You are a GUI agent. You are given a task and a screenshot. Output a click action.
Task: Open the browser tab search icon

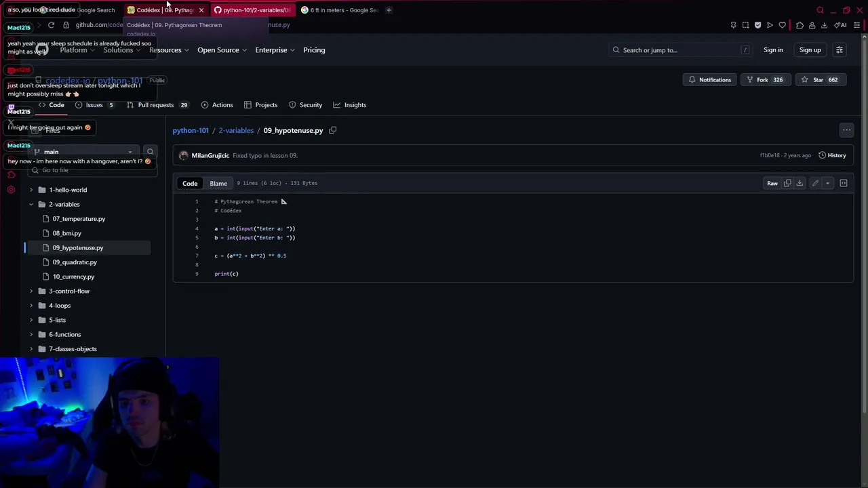point(820,10)
